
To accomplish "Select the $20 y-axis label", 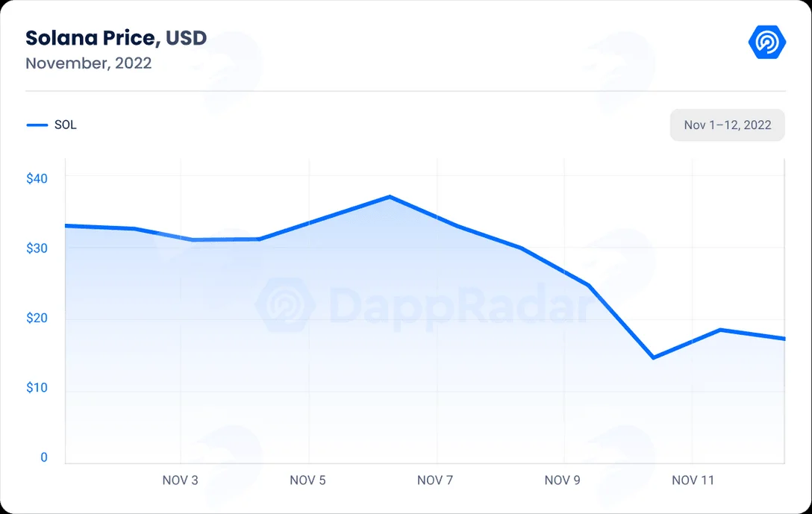I will click(37, 318).
